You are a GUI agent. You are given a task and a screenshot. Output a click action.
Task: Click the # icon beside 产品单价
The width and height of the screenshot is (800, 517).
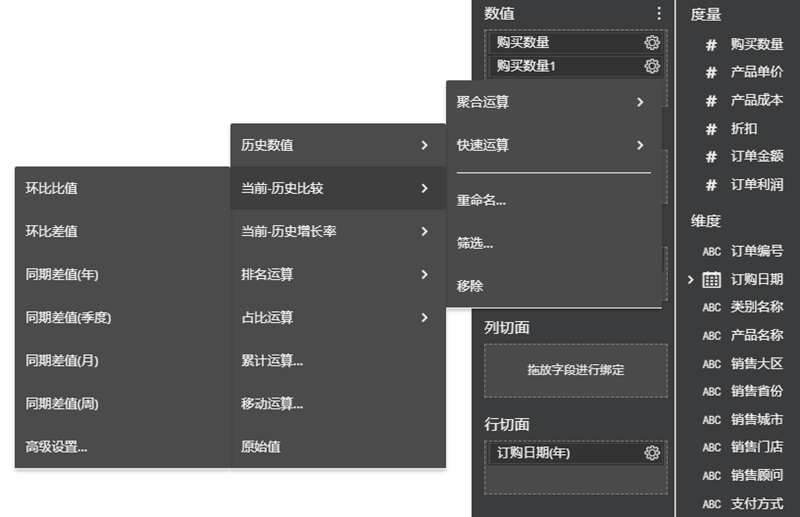coord(711,72)
